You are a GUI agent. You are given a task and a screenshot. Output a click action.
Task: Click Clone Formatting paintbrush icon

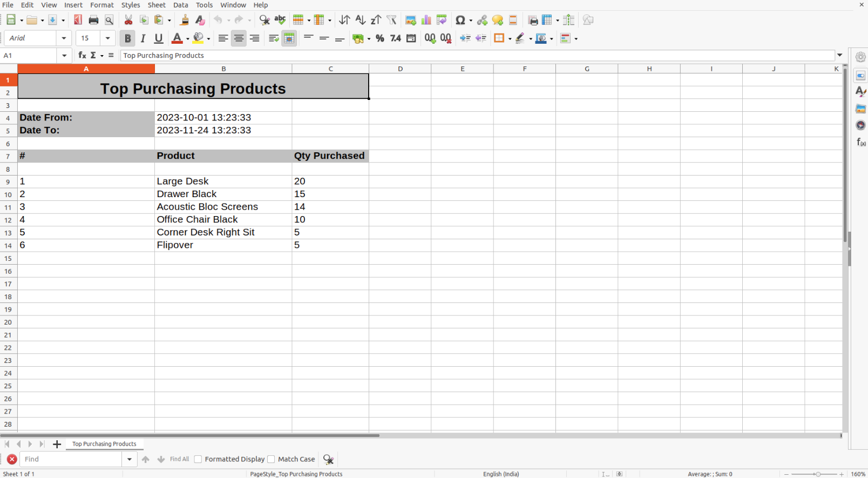[185, 20]
